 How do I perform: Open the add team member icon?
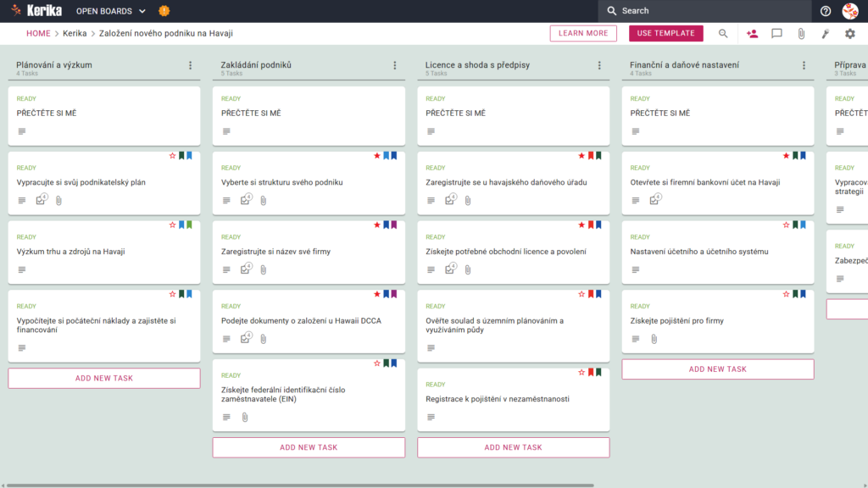tap(752, 33)
